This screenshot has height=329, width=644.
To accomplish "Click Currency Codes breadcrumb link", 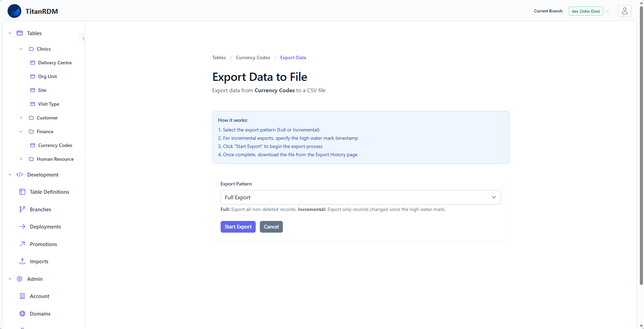I will point(253,57).
